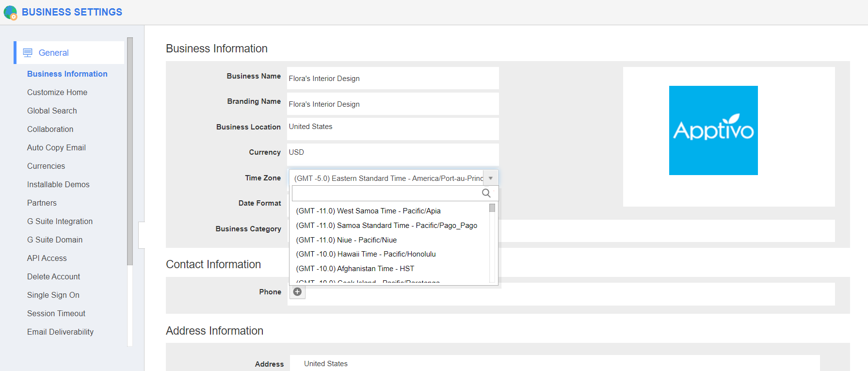Open the General settings section

point(69,52)
